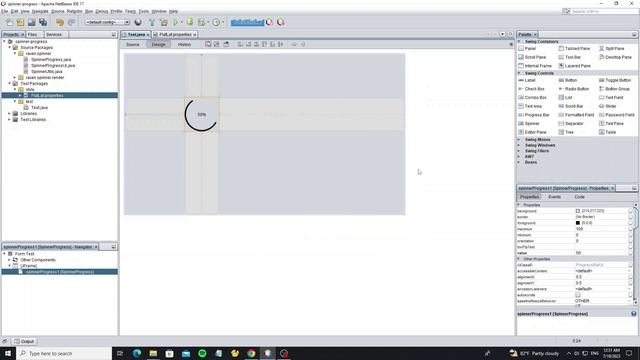
Task: Open the Refactor menu
Action: (75, 11)
